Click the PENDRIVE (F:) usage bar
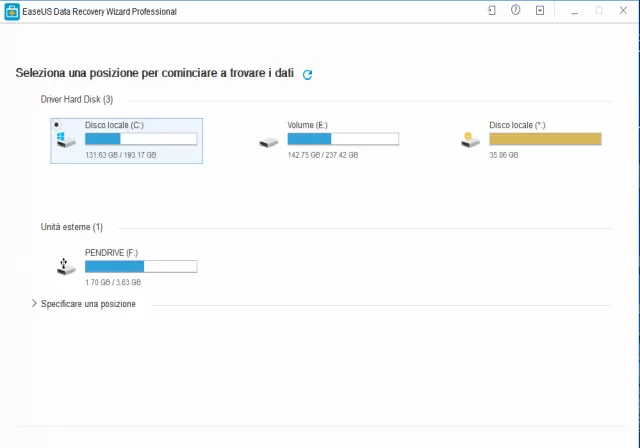The height and width of the screenshot is (448, 640). [141, 266]
